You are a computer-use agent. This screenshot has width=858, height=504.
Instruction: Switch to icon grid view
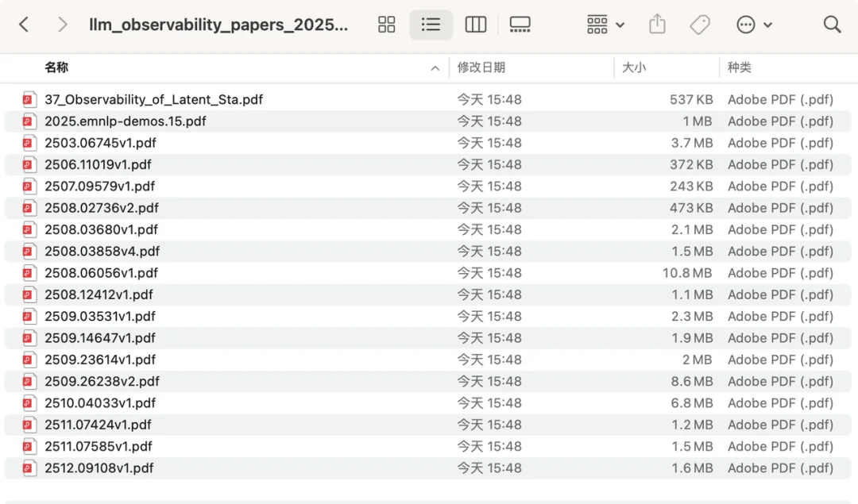pos(387,25)
